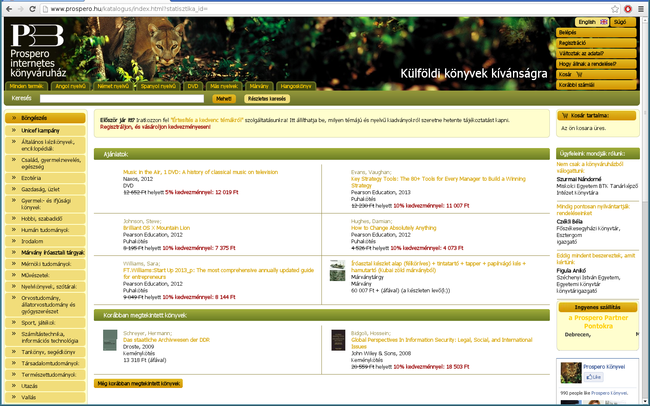Select the Spanyol nyelvű tab
The height and width of the screenshot is (406, 650).
pyautogui.click(x=158, y=86)
